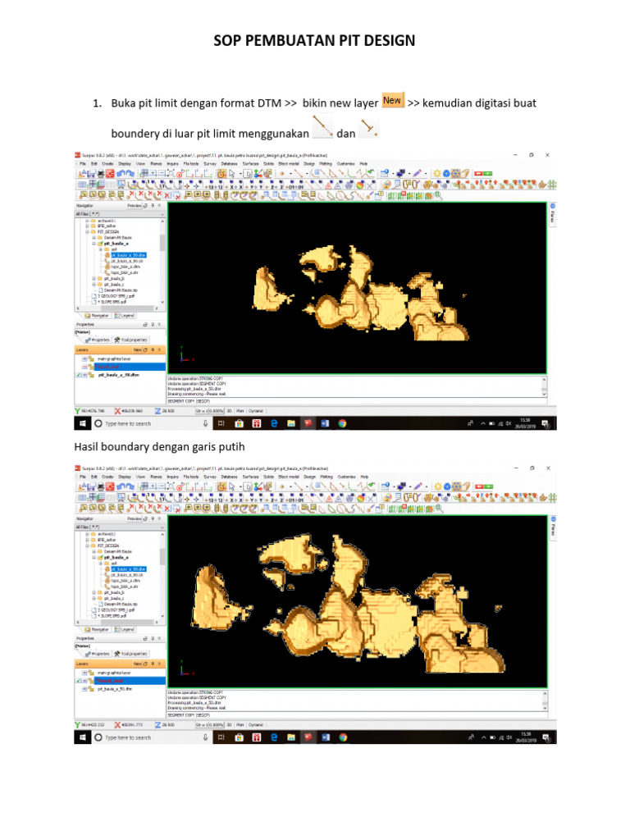
Task: Click Redo arrow icon in first screenshot toolbar
Action: tap(129, 174)
